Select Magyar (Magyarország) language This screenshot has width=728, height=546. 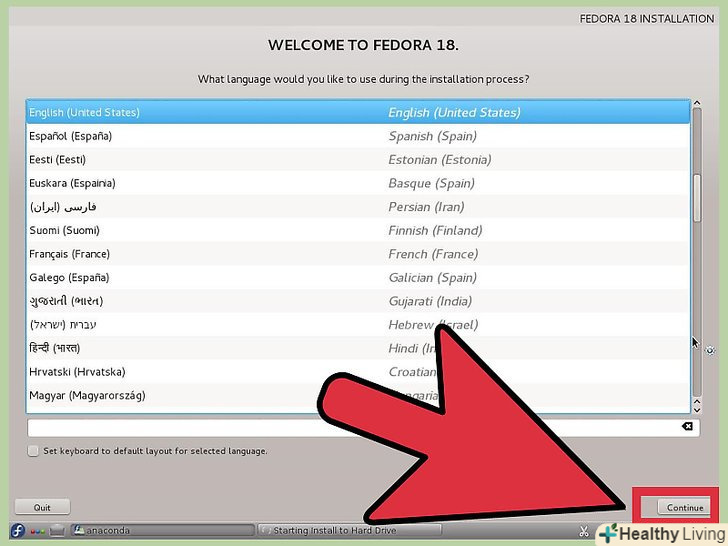point(358,396)
